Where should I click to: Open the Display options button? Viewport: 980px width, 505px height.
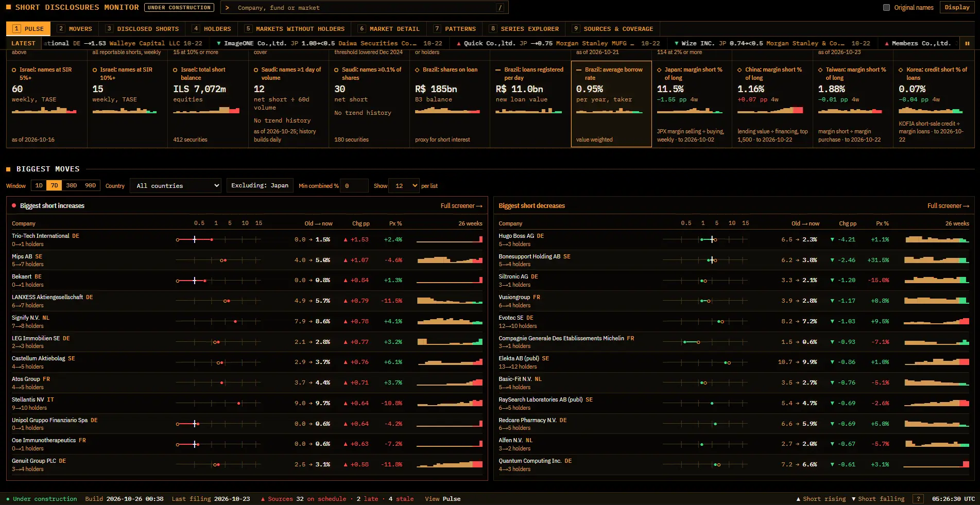(x=957, y=7)
